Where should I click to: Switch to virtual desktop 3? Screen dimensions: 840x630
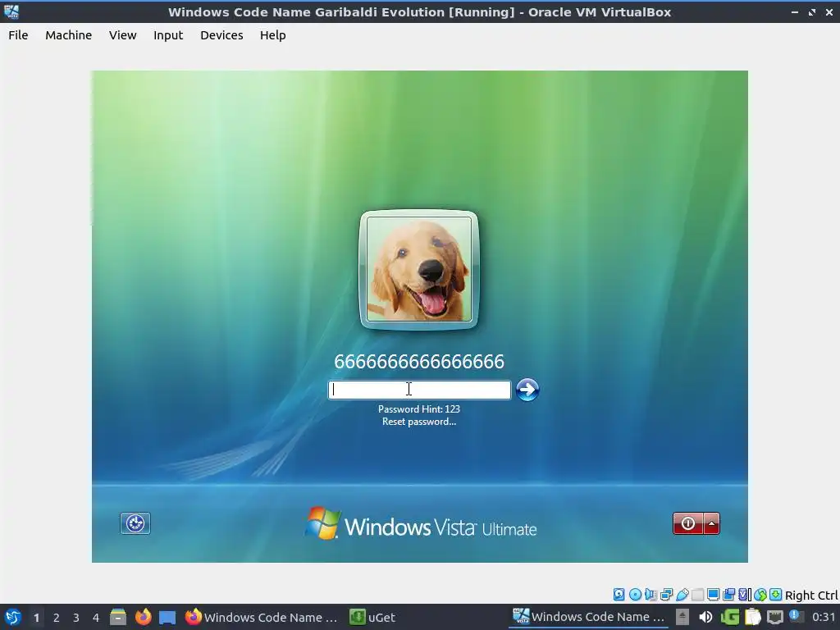pos(76,618)
